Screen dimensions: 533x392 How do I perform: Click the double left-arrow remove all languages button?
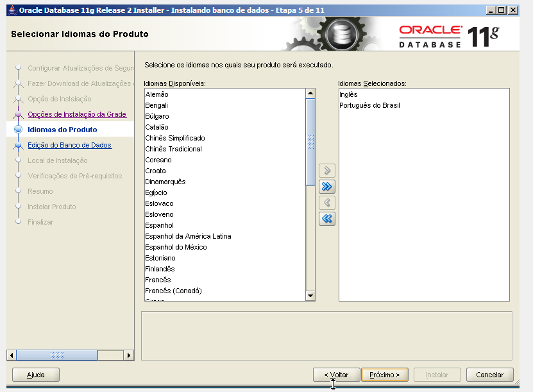click(x=327, y=219)
